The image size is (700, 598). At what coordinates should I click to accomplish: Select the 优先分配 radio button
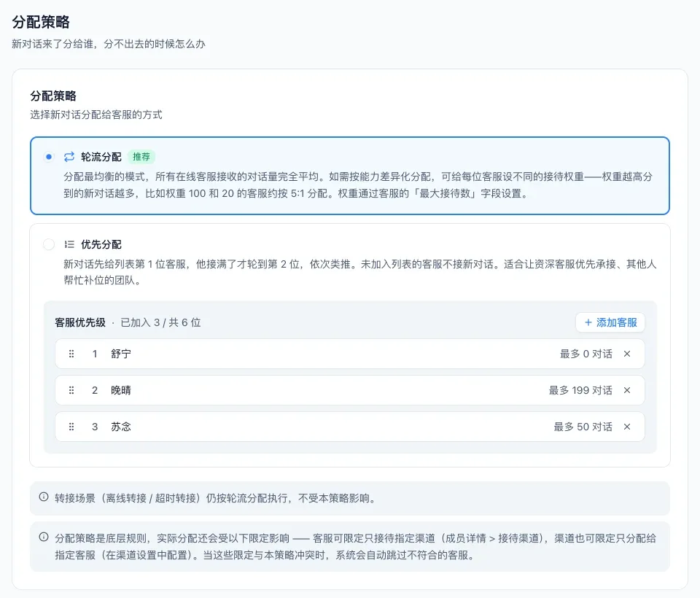(x=49, y=244)
